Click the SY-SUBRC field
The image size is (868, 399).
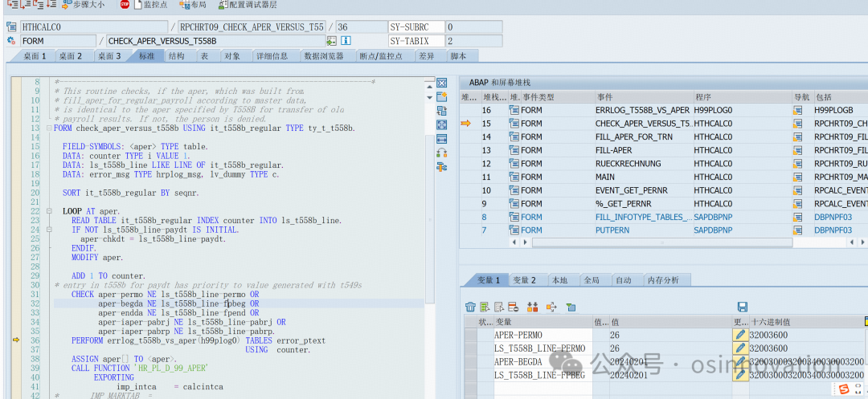click(x=416, y=26)
